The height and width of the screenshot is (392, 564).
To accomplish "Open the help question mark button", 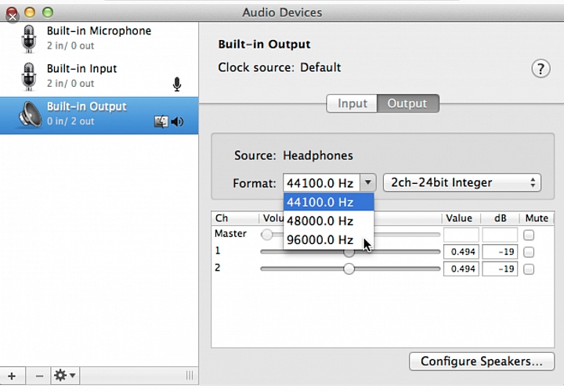I will click(540, 69).
